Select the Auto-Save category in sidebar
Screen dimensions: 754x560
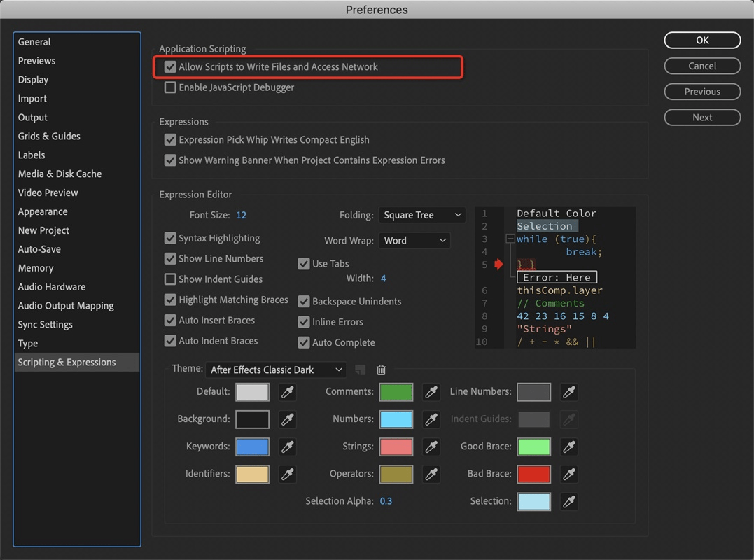point(39,249)
